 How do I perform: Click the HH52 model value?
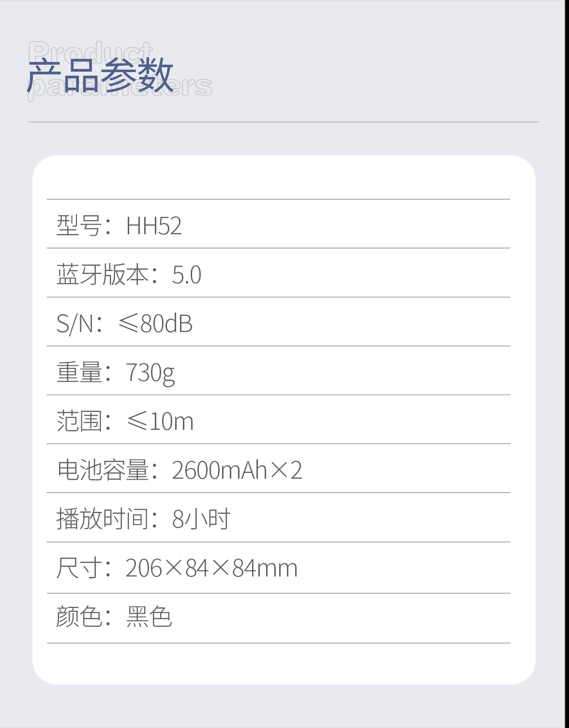click(154, 226)
